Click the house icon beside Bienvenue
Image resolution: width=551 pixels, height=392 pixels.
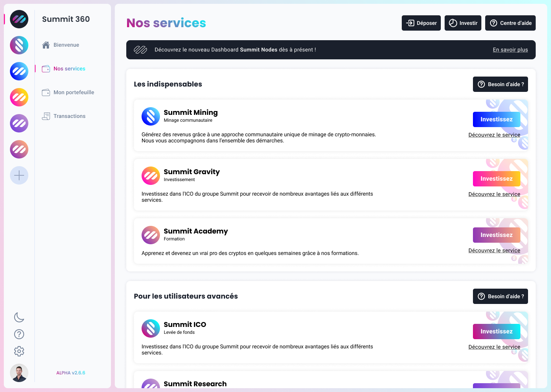coord(46,45)
